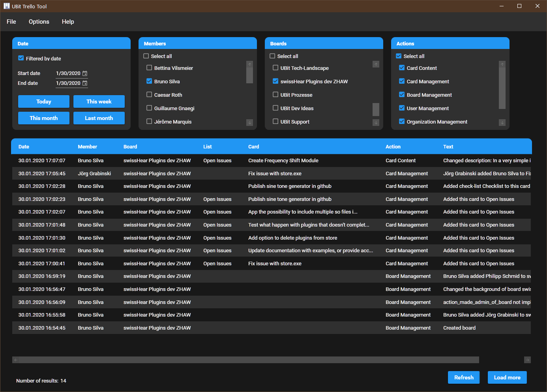Click the UBit Trello Tool app icon
Screen dimensions: 547x392
(7, 6)
